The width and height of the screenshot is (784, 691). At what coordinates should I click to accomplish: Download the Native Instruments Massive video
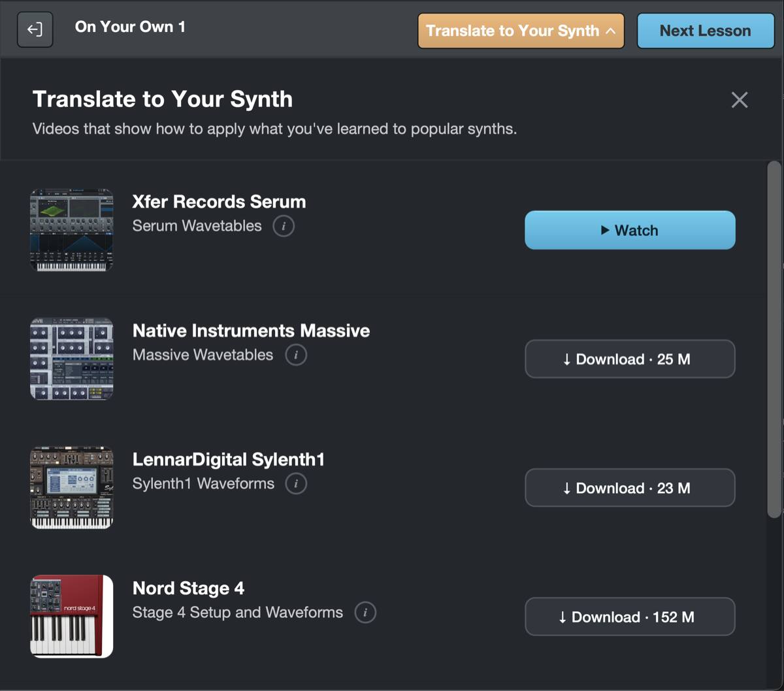pos(630,359)
